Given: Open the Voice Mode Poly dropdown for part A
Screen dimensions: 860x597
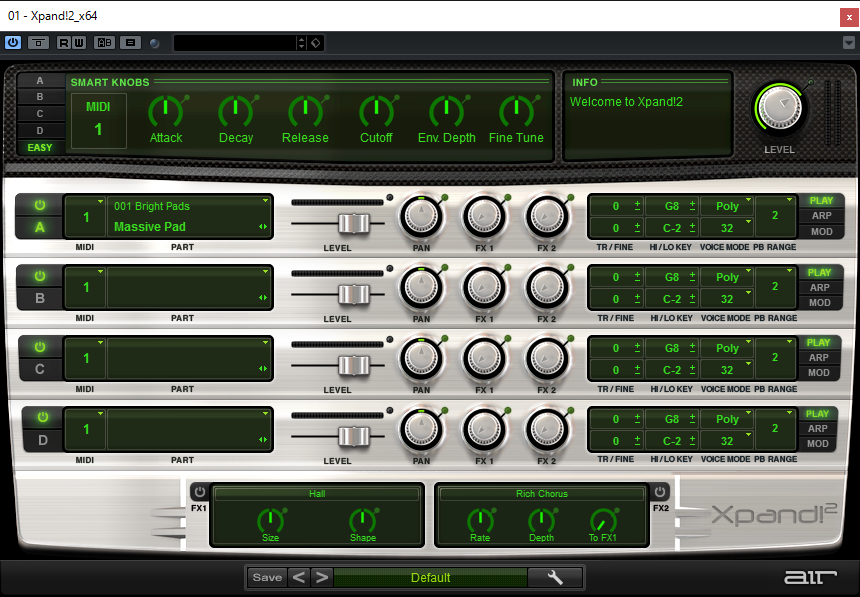Looking at the screenshot, I should [727, 206].
